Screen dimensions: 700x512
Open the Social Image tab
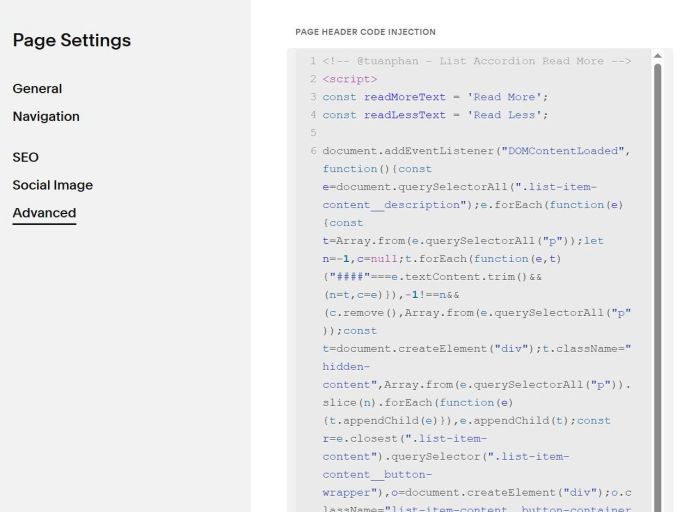click(53, 185)
